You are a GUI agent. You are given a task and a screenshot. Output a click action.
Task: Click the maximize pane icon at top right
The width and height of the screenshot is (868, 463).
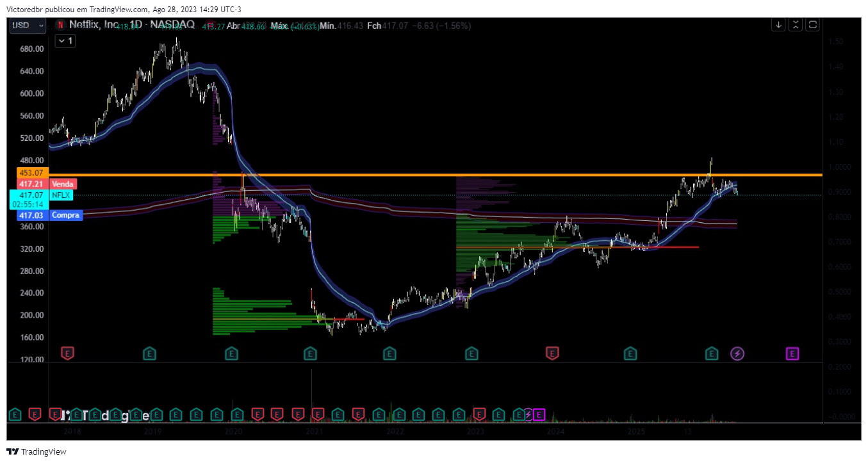(812, 25)
